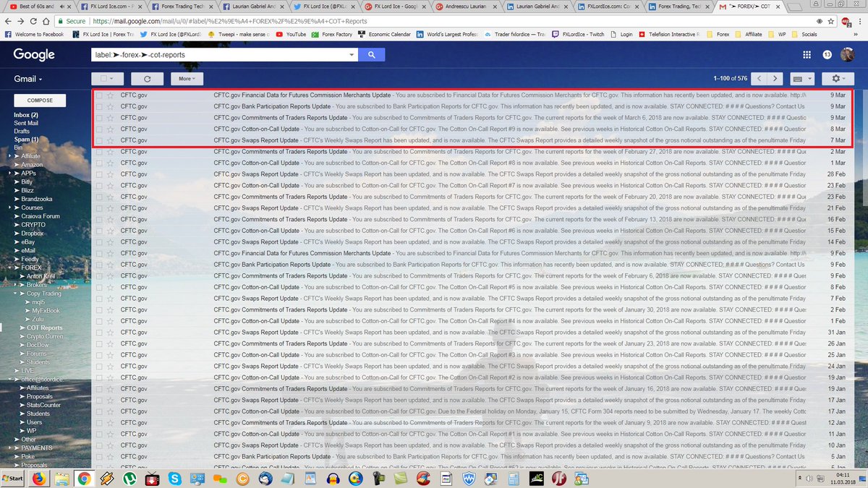Star the 16 Feb Commitments of Traders email
Image resolution: width=868 pixels, height=488 pixels.
click(x=110, y=219)
